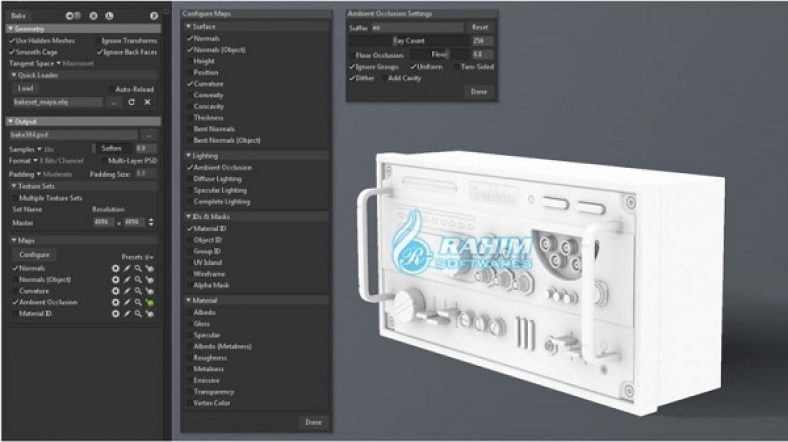Click the P icon in bake toolbar
Screen dimensions: 788x442
(x=154, y=16)
